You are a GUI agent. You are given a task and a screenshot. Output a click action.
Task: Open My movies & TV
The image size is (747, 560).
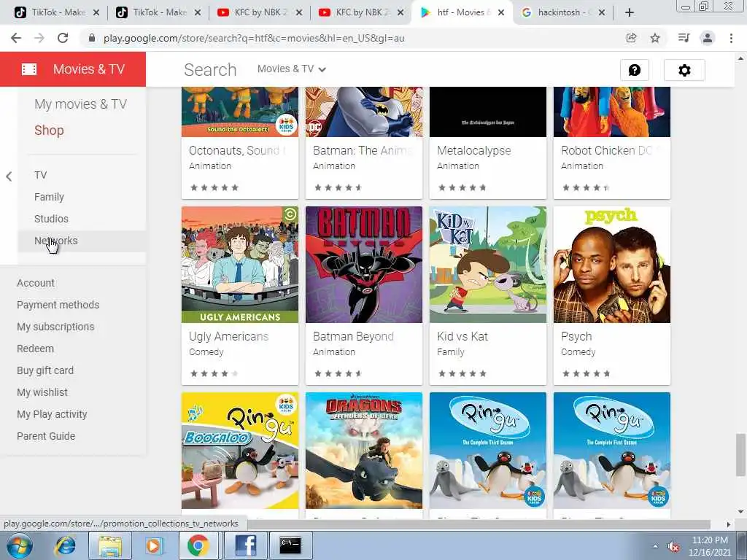pos(80,104)
